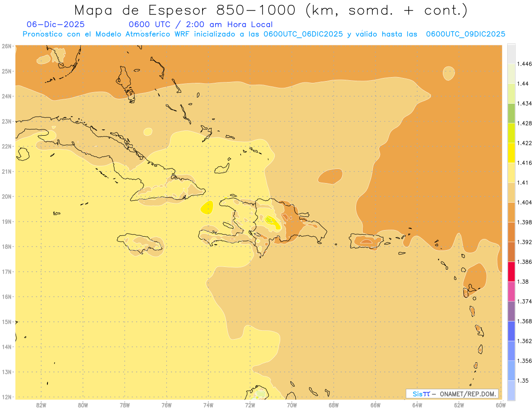Click the 24N latitude label
Image resolution: width=532 pixels, height=411 pixels.
6,96
